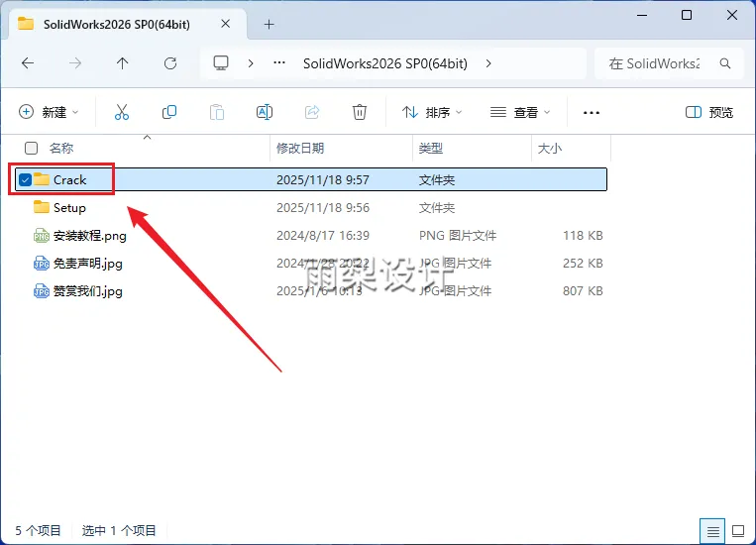Click the Rename icon
The width and height of the screenshot is (756, 545).
(265, 112)
